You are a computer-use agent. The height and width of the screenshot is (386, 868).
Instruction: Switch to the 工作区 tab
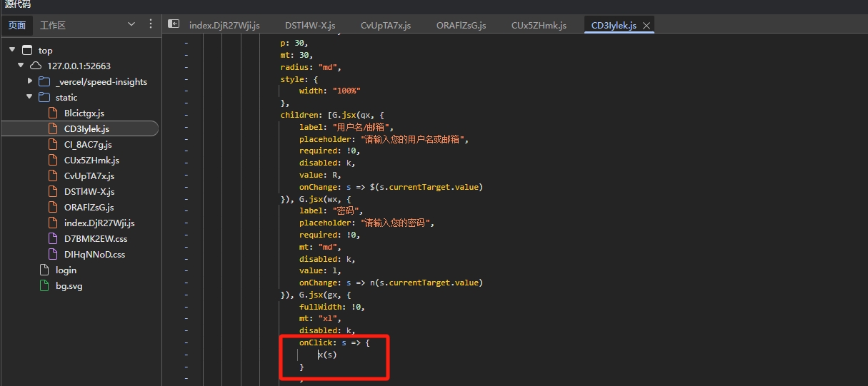tap(53, 25)
